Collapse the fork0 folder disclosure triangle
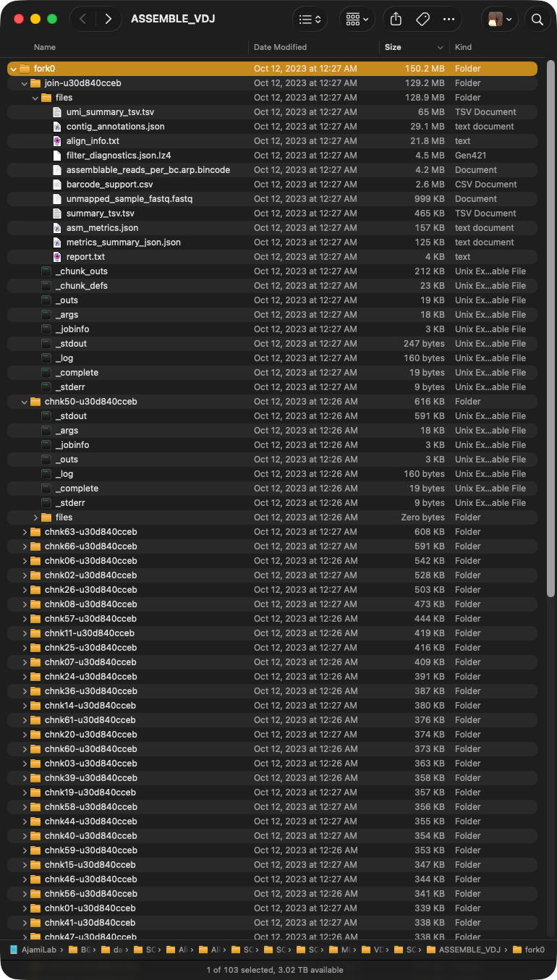The height and width of the screenshot is (980, 557). tap(14, 69)
